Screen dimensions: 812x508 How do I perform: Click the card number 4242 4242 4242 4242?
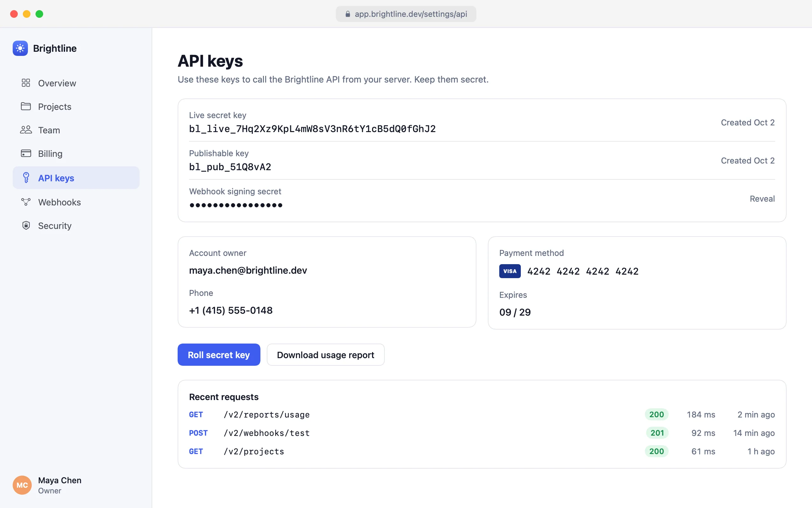[x=583, y=271]
